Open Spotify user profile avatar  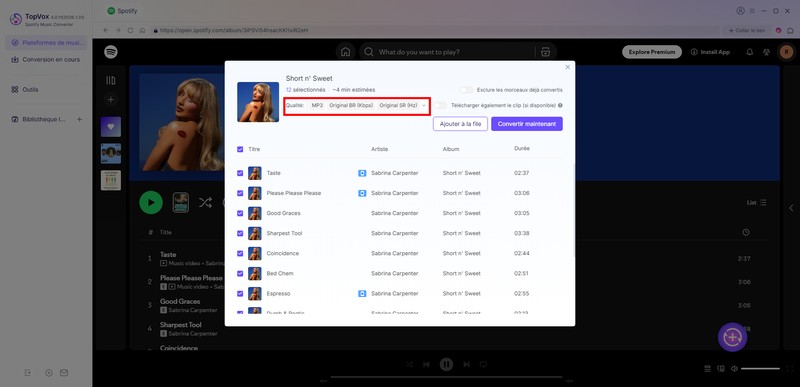click(x=786, y=52)
